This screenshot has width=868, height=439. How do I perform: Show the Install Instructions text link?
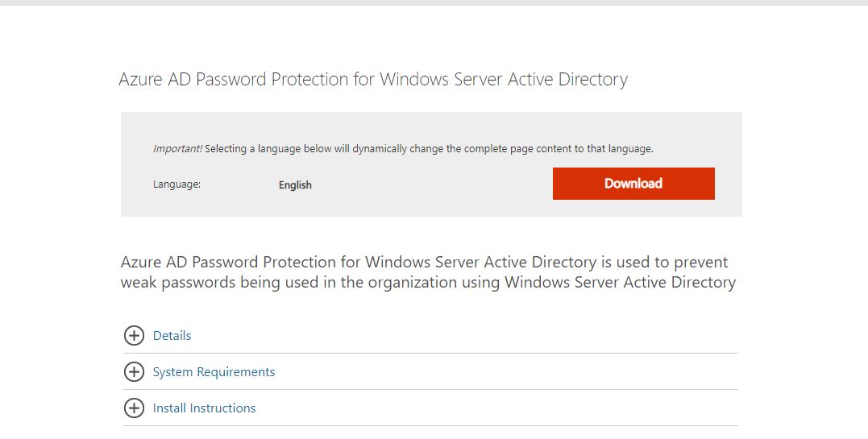tap(204, 408)
